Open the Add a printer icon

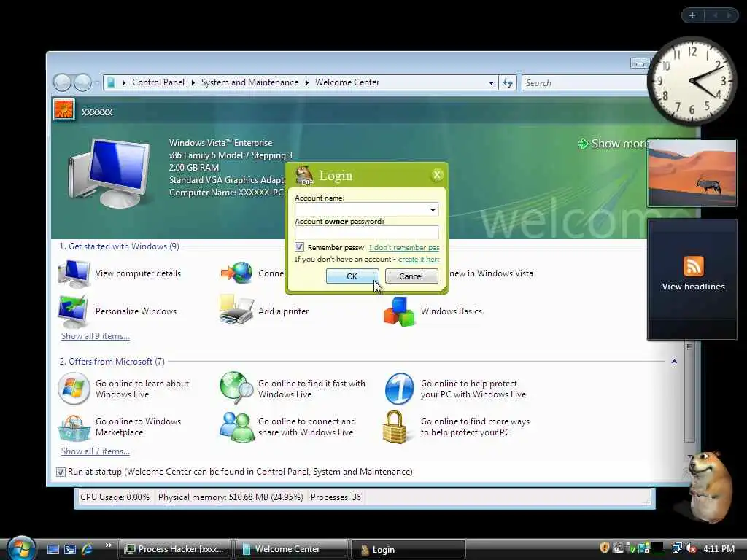click(x=236, y=310)
